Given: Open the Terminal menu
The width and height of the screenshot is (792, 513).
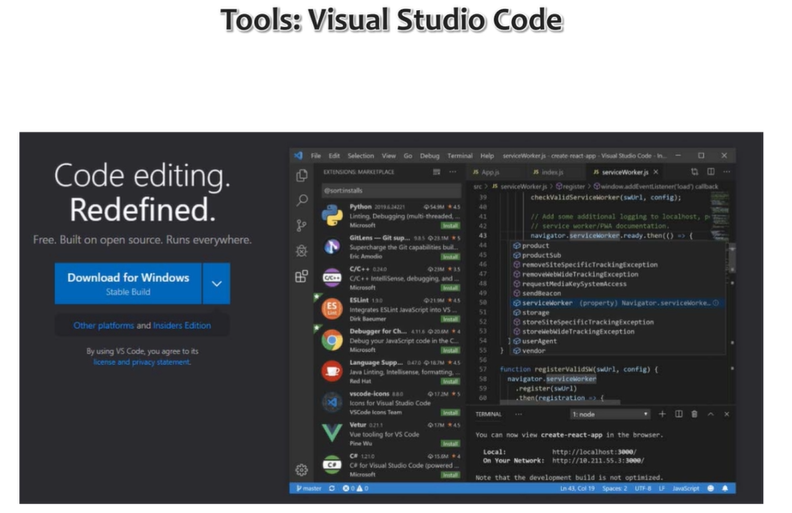Looking at the screenshot, I should pyautogui.click(x=460, y=156).
